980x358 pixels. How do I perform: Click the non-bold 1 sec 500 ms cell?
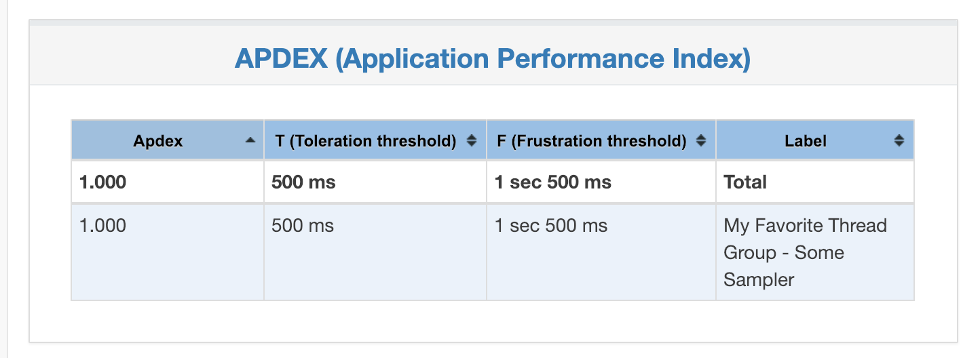[x=550, y=226]
